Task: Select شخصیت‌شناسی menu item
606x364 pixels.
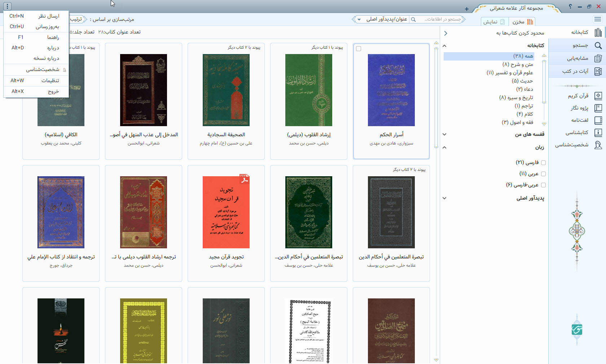Action: pyautogui.click(x=36, y=70)
